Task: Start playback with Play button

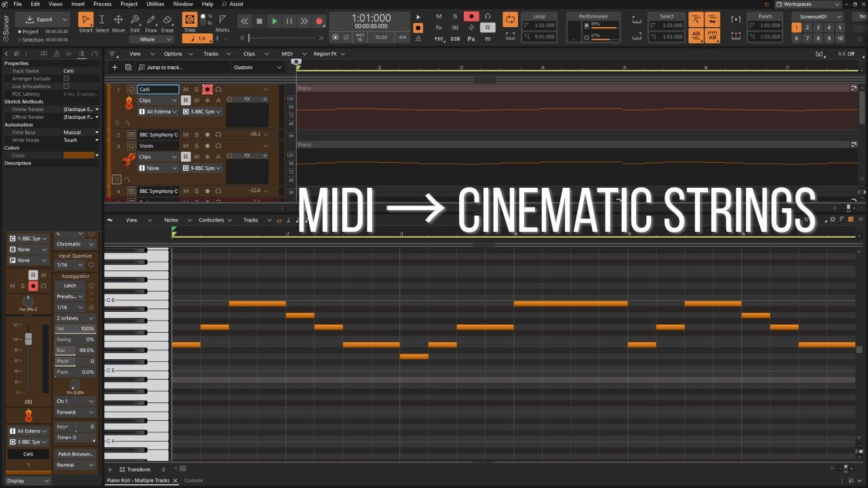Action: [274, 22]
